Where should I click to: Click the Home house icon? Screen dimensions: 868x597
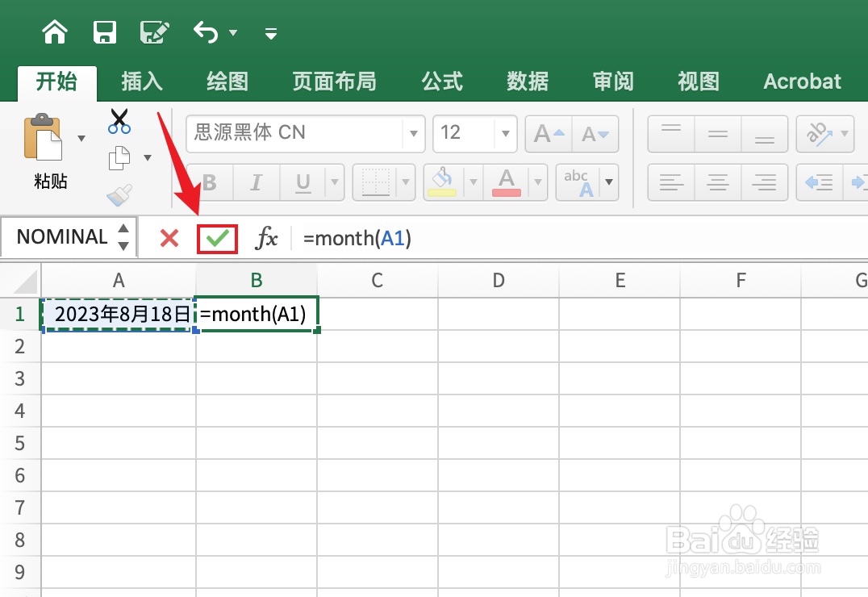pos(55,32)
